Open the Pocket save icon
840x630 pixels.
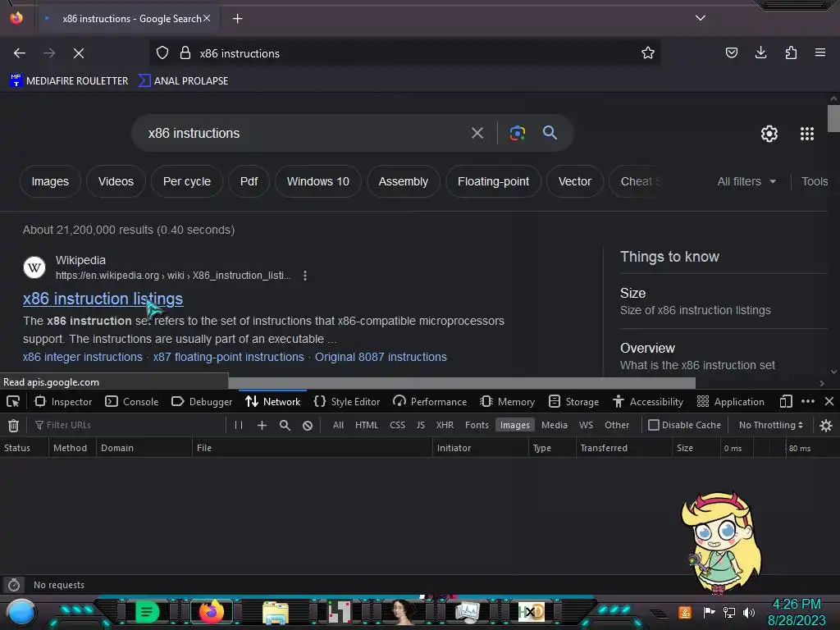click(x=731, y=52)
